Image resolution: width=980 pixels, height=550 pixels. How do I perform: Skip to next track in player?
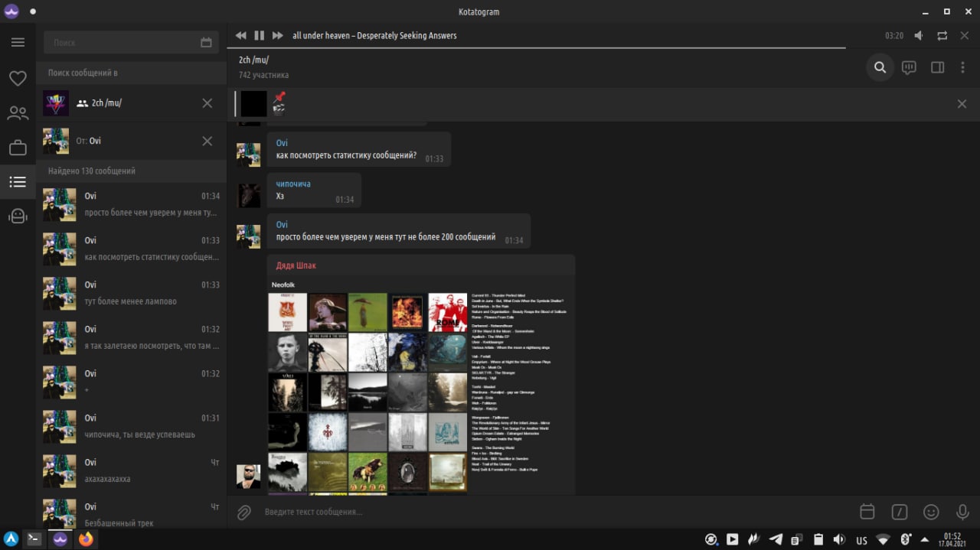click(x=277, y=35)
